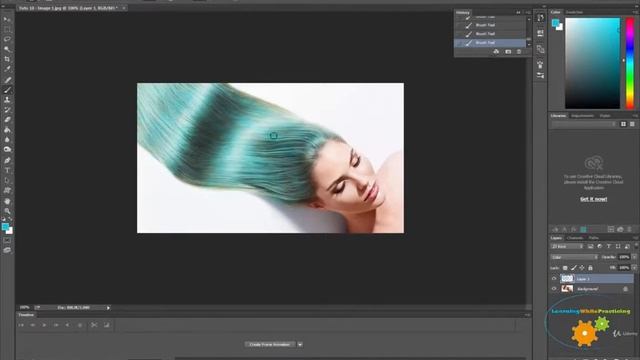This screenshot has width=640, height=360.
Task: Select the highlighted Brush Tool history state
Action: (x=490, y=43)
